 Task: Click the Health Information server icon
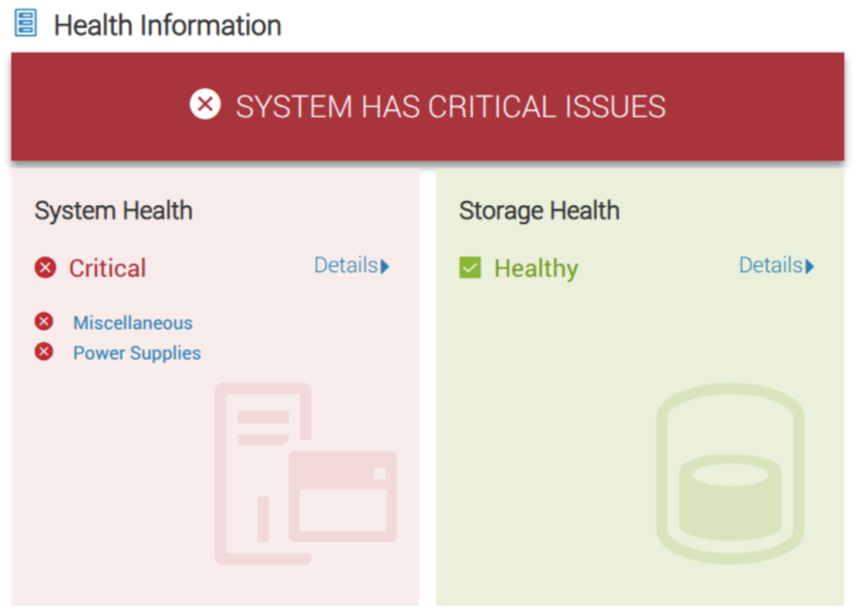point(25,23)
